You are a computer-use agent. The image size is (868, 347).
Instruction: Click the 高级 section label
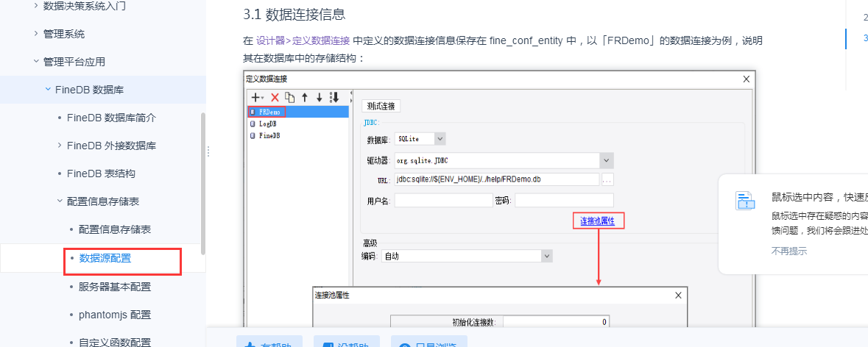pyautogui.click(x=370, y=243)
